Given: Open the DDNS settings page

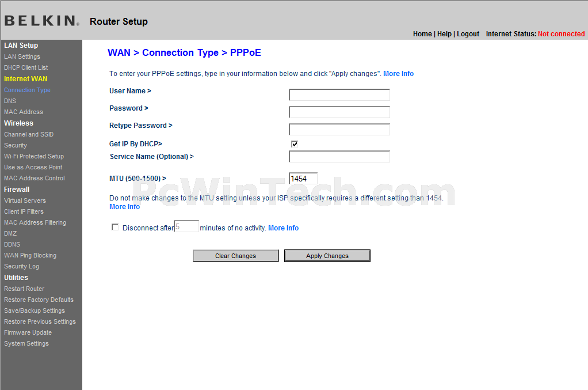Looking at the screenshot, I should pos(12,244).
